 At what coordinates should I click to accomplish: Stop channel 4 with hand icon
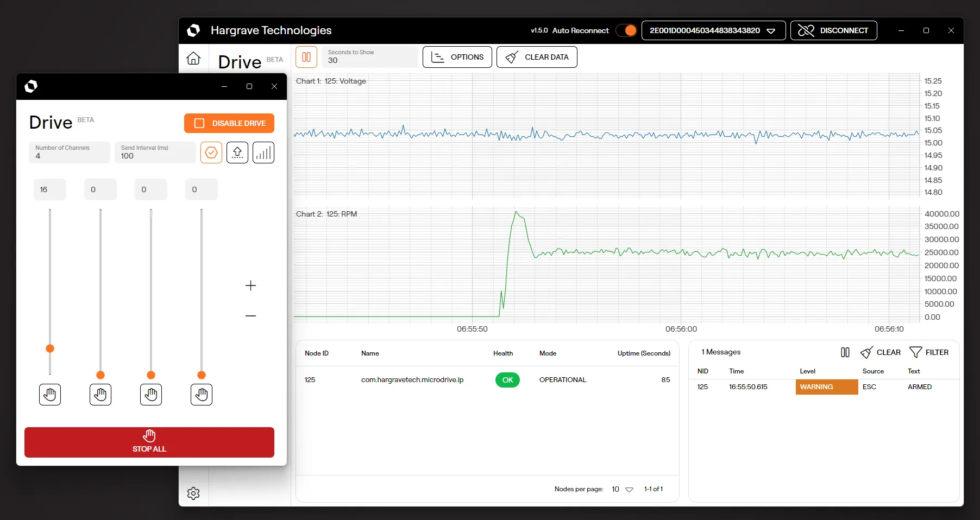click(202, 395)
